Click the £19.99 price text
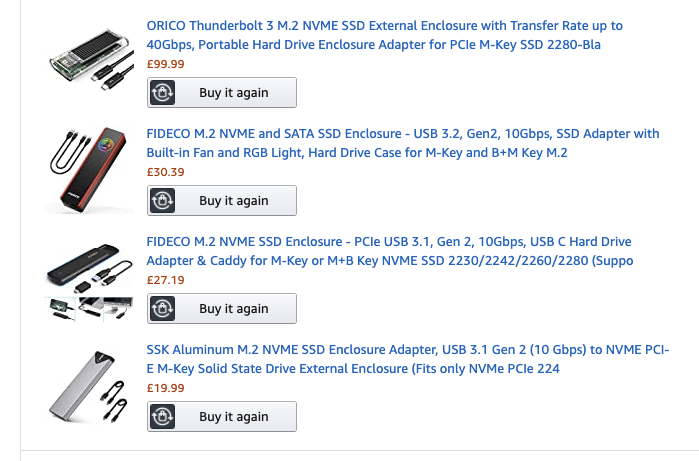Viewport: 699px width, 461px height. [x=165, y=388]
